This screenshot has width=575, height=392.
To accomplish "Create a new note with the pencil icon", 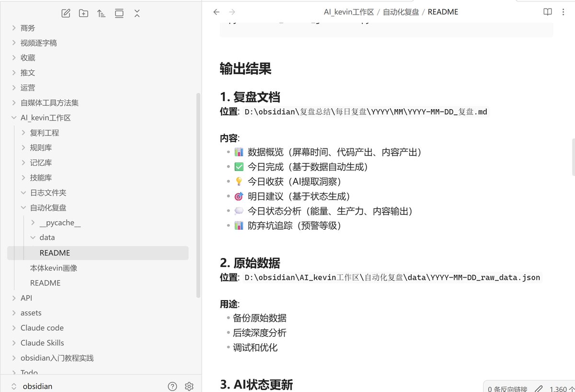I will (x=66, y=13).
